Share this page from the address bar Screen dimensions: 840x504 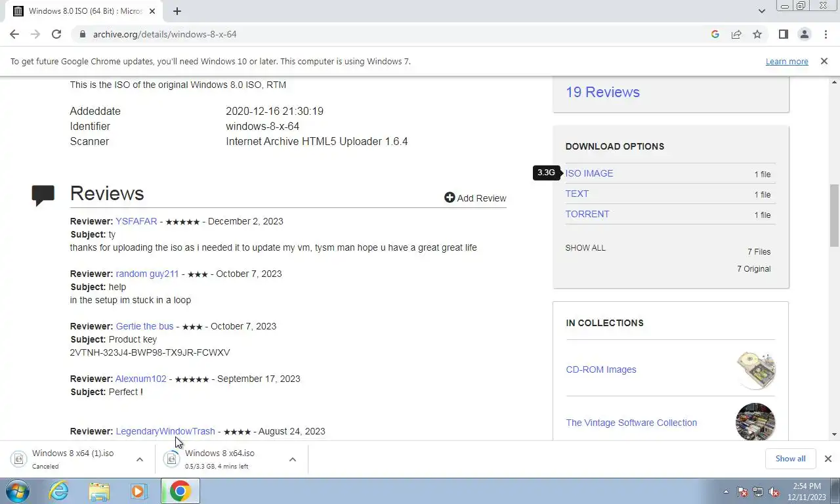coord(736,34)
